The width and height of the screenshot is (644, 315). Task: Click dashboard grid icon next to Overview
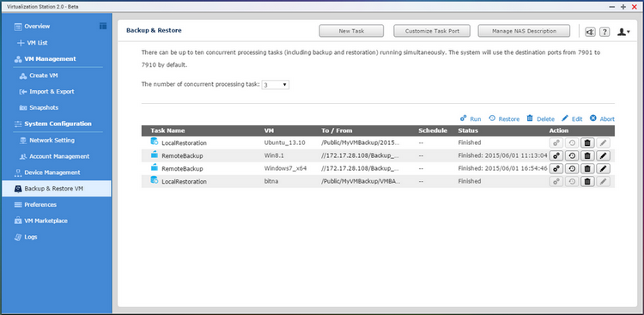point(103,26)
